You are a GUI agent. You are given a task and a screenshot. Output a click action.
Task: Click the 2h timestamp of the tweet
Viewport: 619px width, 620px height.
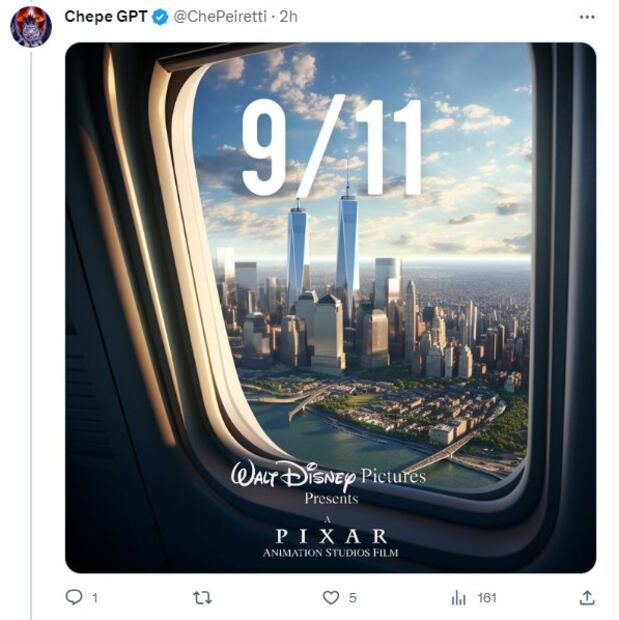tap(289, 17)
